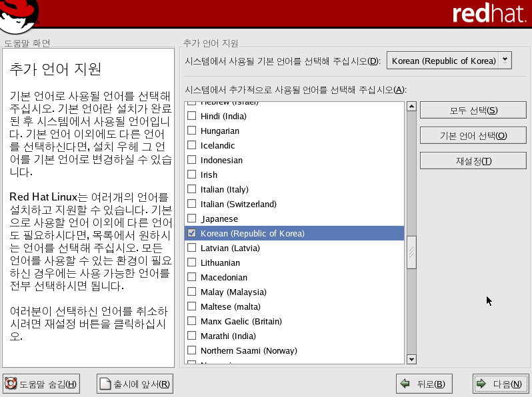
Task: Select the Hungarian row text
Action: 220,131
